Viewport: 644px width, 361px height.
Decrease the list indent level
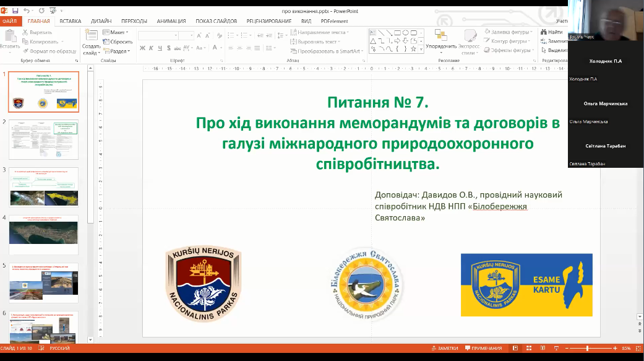260,36
